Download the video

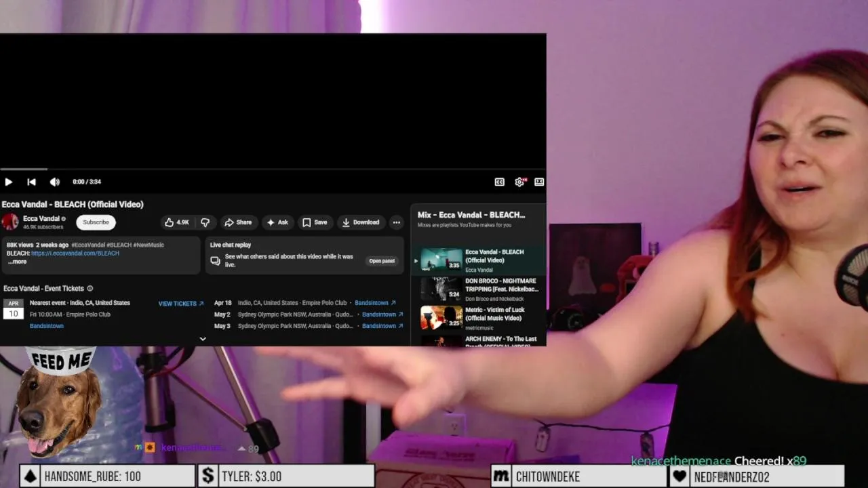coord(361,222)
